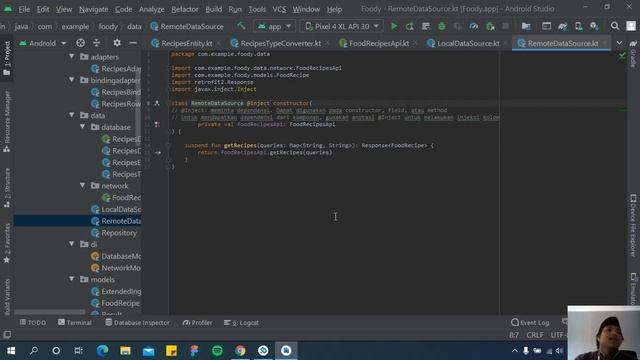This screenshot has width=640, height=360.
Task: Open Android project view dropdown
Action: [42, 43]
